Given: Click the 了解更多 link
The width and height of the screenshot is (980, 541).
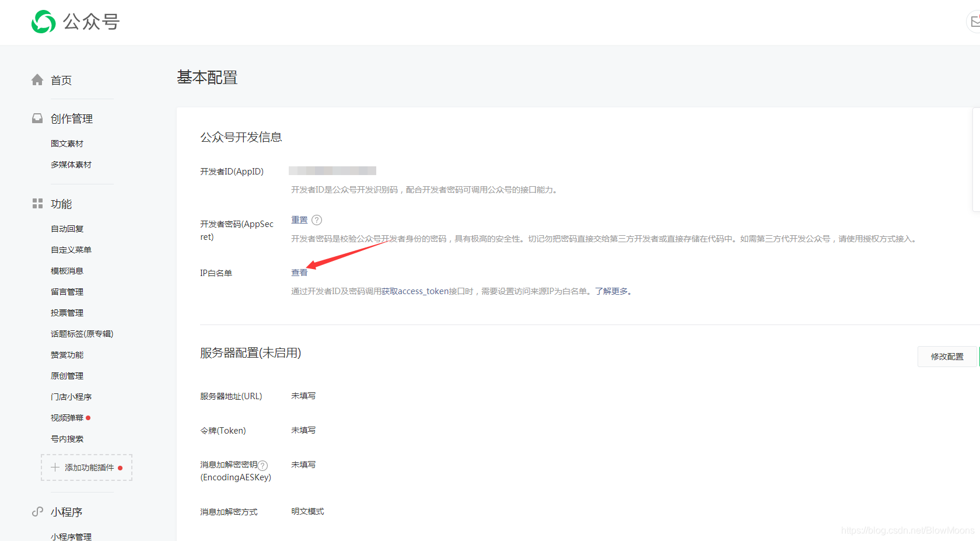Looking at the screenshot, I should [x=611, y=291].
